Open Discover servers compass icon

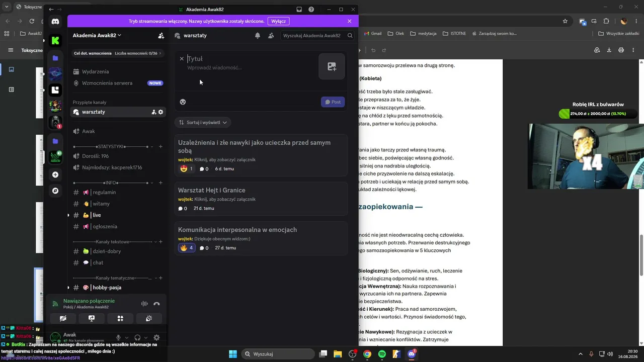pyautogui.click(x=55, y=191)
